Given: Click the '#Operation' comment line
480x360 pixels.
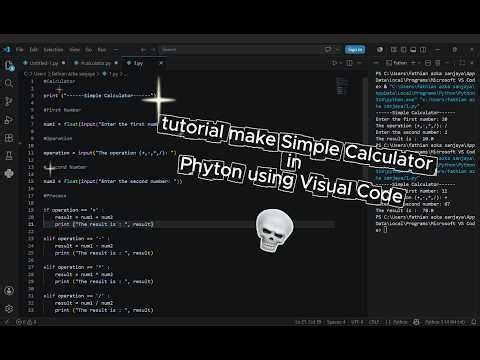Looking at the screenshot, I should pos(58,138).
